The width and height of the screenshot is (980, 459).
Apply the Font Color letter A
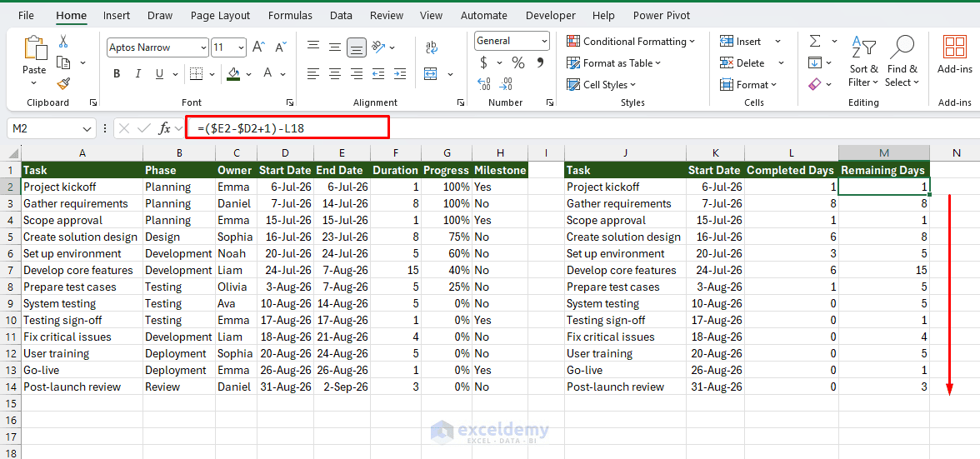(267, 73)
